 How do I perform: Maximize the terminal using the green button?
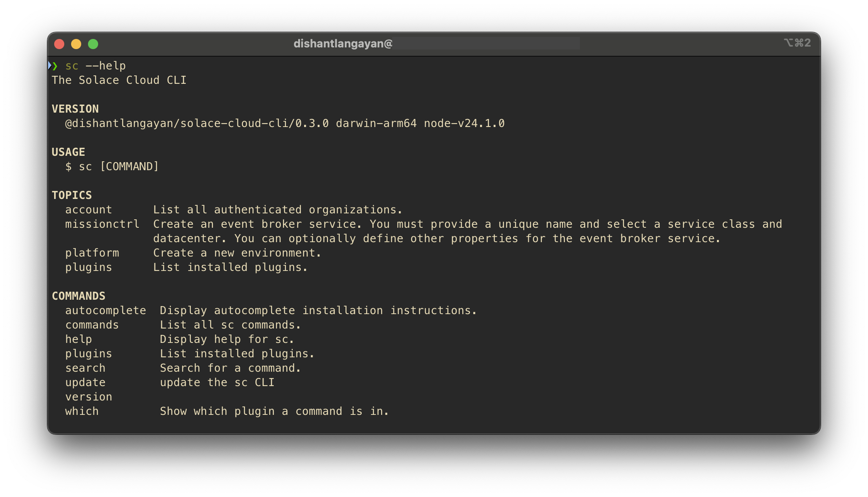93,44
